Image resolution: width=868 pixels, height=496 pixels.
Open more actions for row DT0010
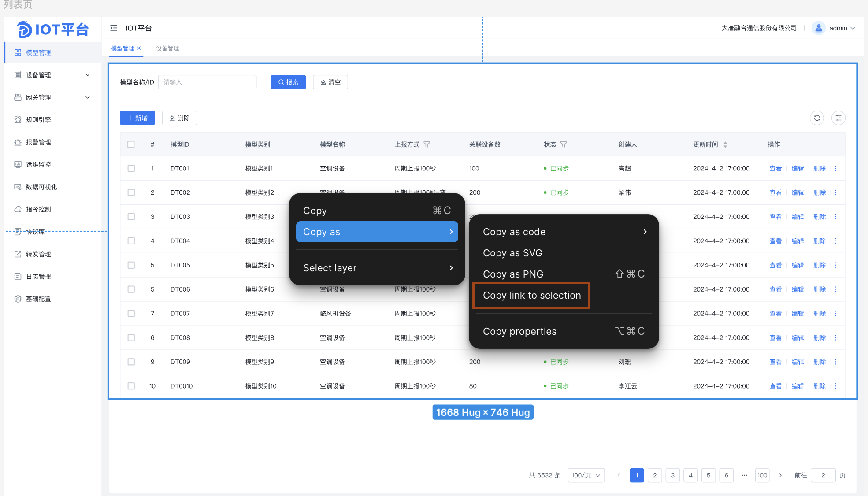pos(836,386)
